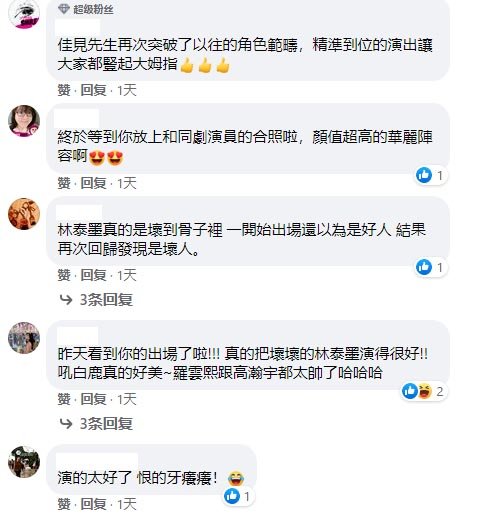Screen dimensions: 482x516
Task: Click the like reaction icon on the 林泰墨真的是壞到骨子裡 comment
Action: coord(424,267)
